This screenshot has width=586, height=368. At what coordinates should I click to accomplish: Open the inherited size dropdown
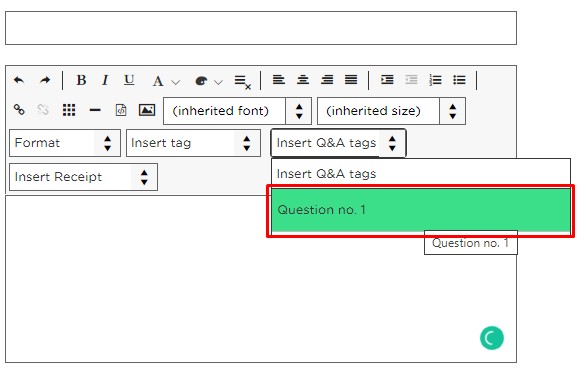(x=391, y=111)
